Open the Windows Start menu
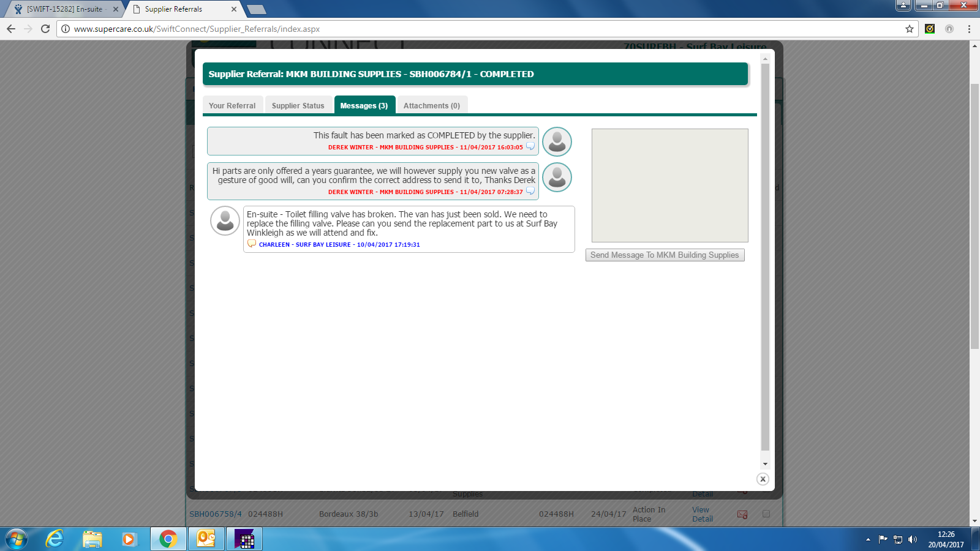 point(17,539)
